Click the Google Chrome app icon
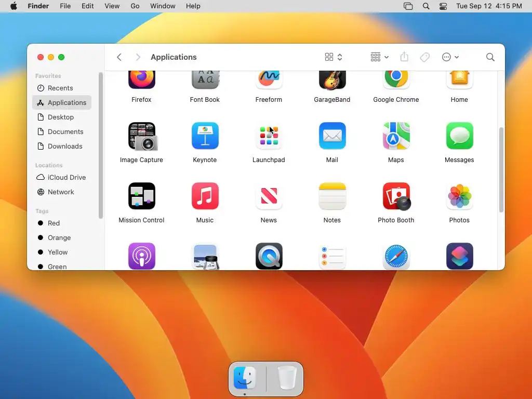The height and width of the screenshot is (399, 532). (396, 79)
